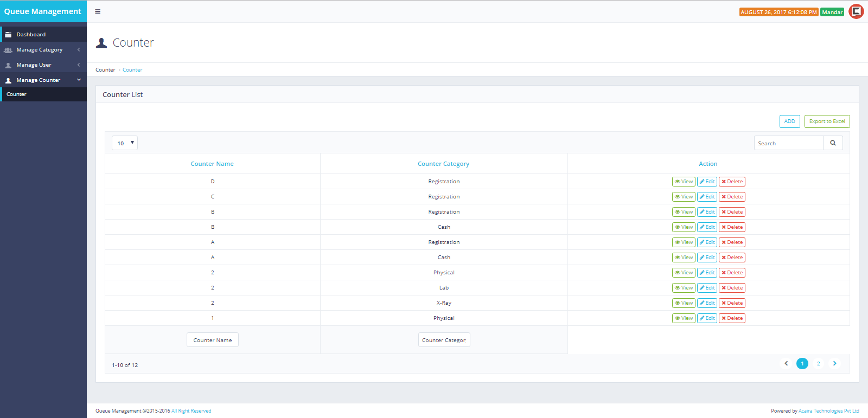Go to next page arrow in pagination

click(834, 364)
